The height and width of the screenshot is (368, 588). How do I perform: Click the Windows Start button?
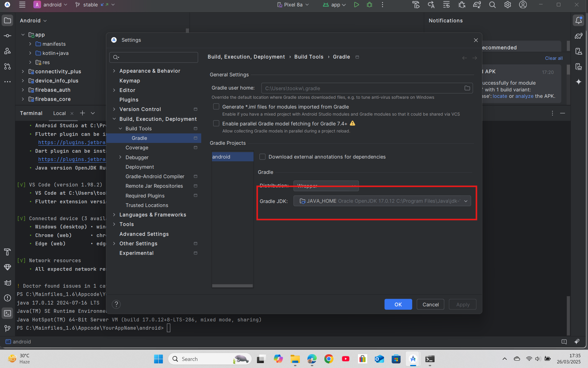[158, 359]
